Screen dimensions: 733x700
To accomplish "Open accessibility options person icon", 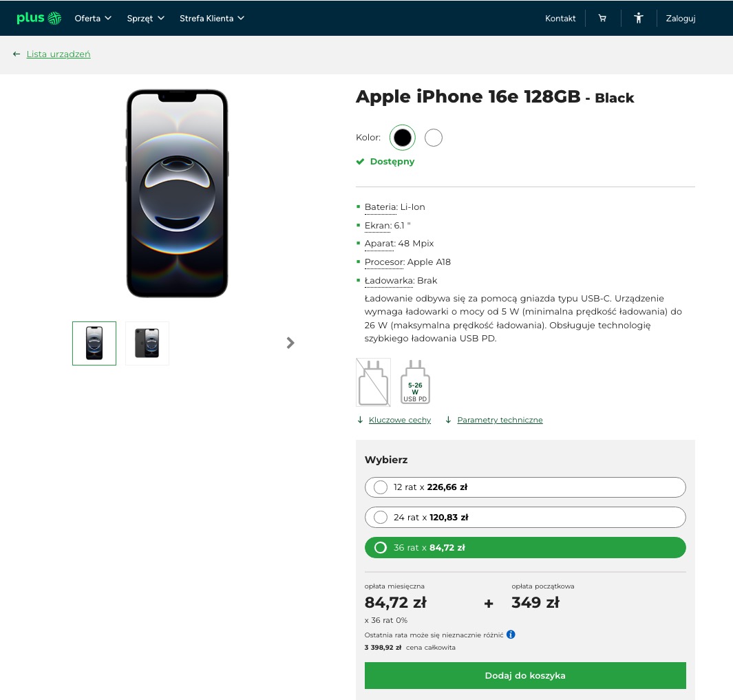I will pos(638,18).
